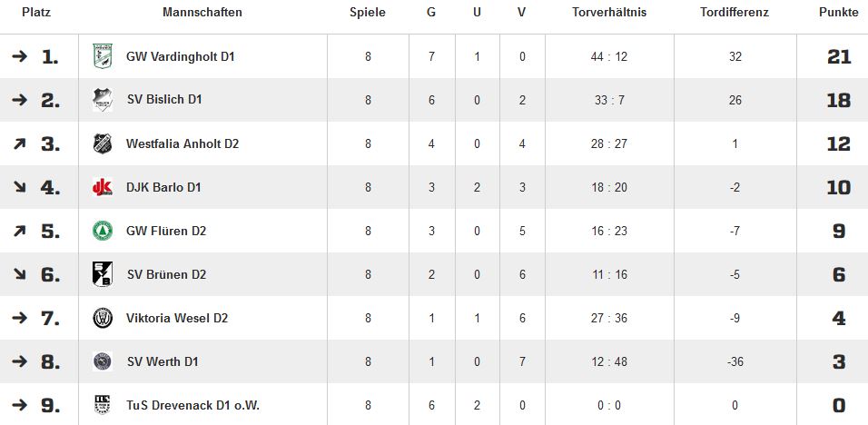Click the Tordifferenz column header
The height and width of the screenshot is (425, 868).
click(x=735, y=12)
